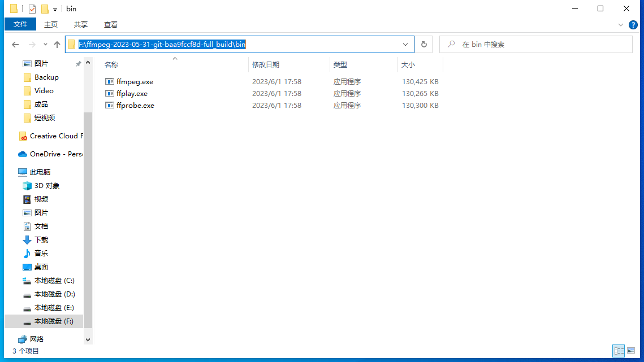Open the ffmpeg.exe application icon
The width and height of the screenshot is (644, 362).
[134, 81]
